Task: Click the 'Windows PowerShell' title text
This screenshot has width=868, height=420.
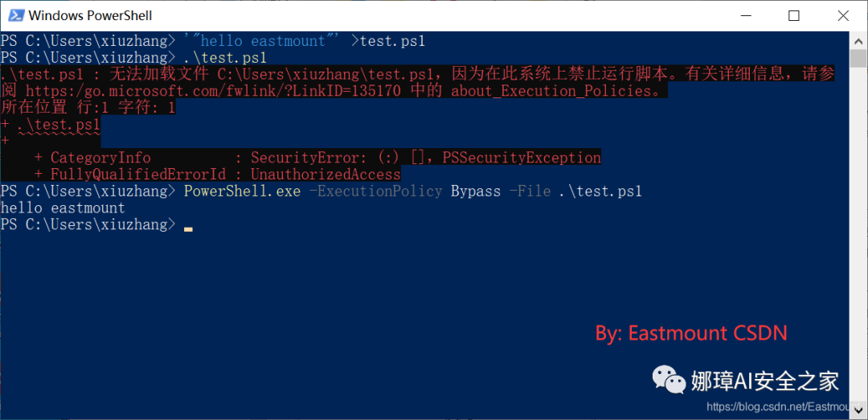Action: click(90, 15)
